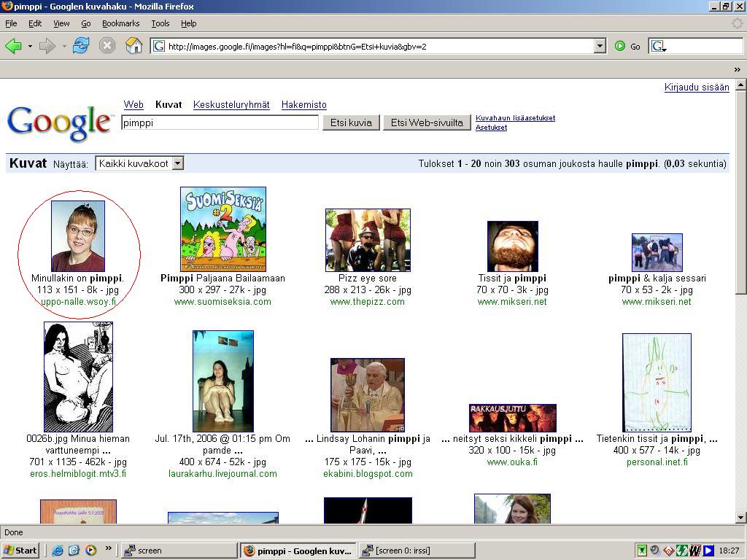Click the Google logo
Image resolution: width=747 pixels, height=560 pixels.
59,122
